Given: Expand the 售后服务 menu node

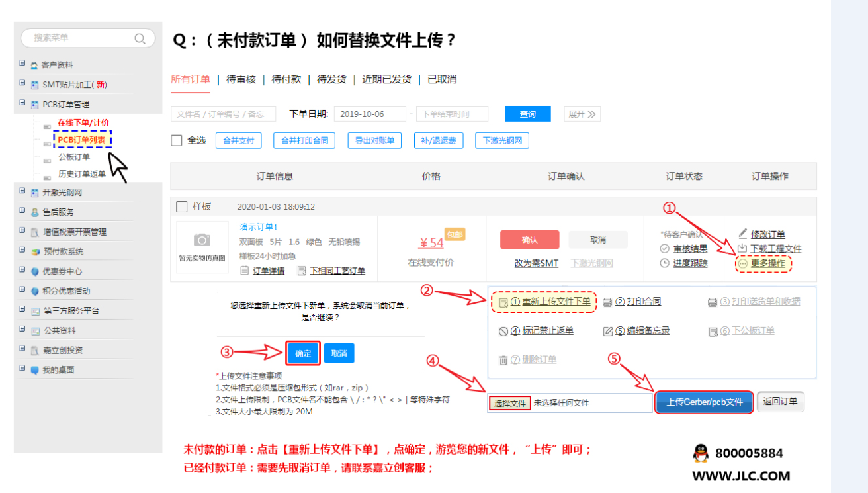Looking at the screenshot, I should 22,212.
